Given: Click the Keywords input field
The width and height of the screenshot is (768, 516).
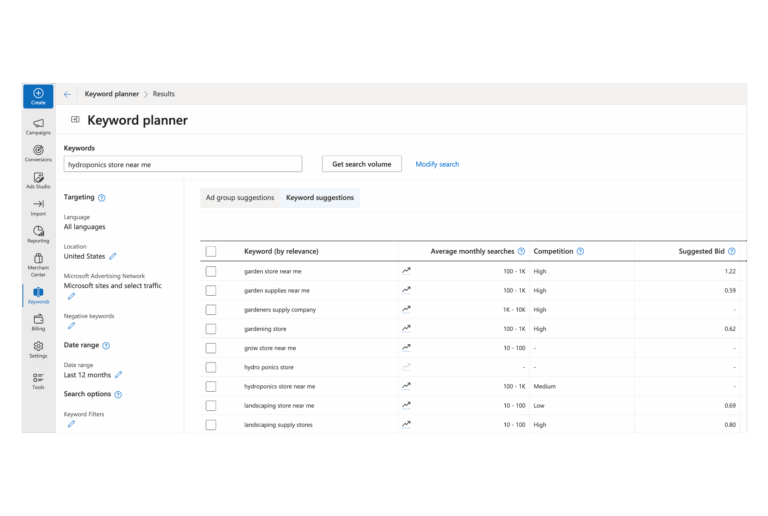Looking at the screenshot, I should click(183, 164).
